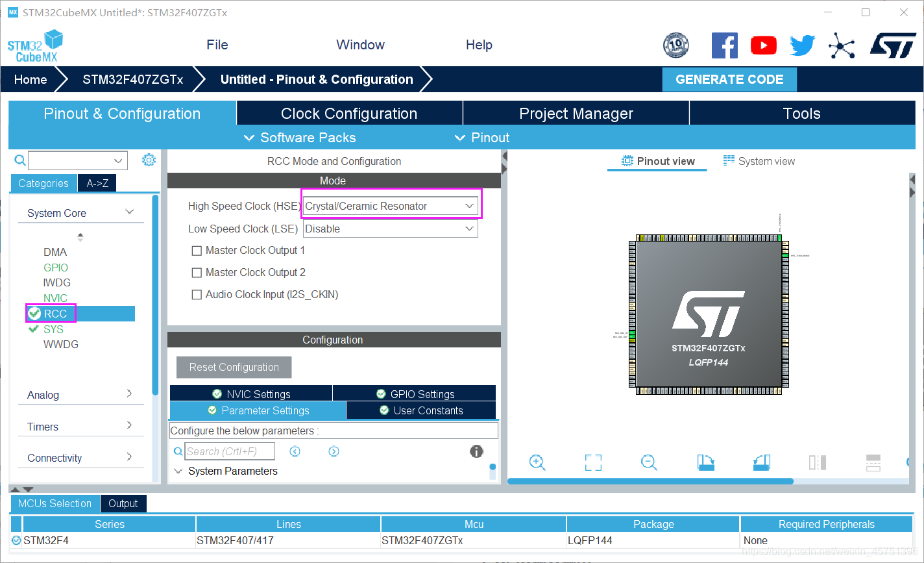Click the search magnifier beside the category box

pyautogui.click(x=20, y=160)
